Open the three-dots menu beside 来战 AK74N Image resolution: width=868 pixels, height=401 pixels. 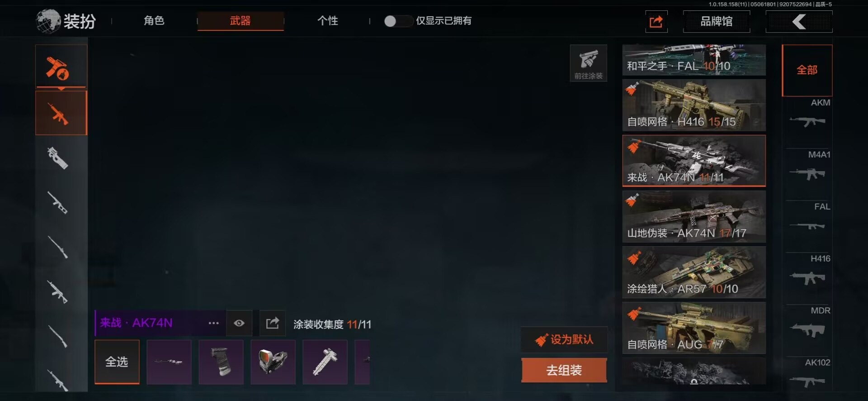[213, 323]
